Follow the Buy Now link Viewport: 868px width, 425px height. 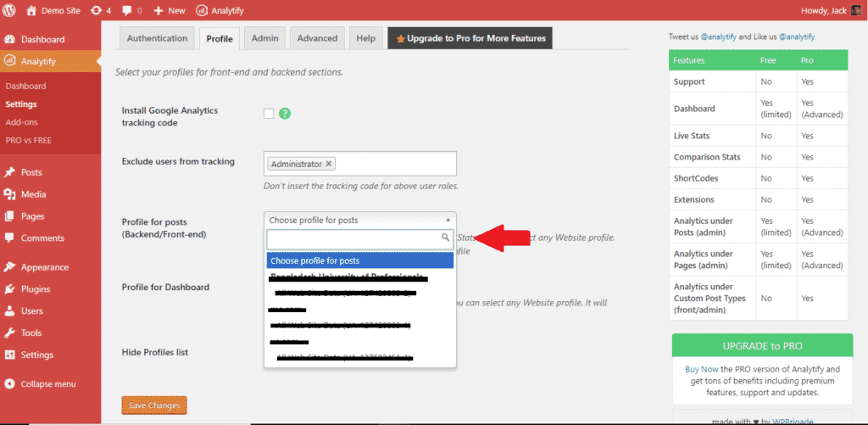pyautogui.click(x=702, y=368)
